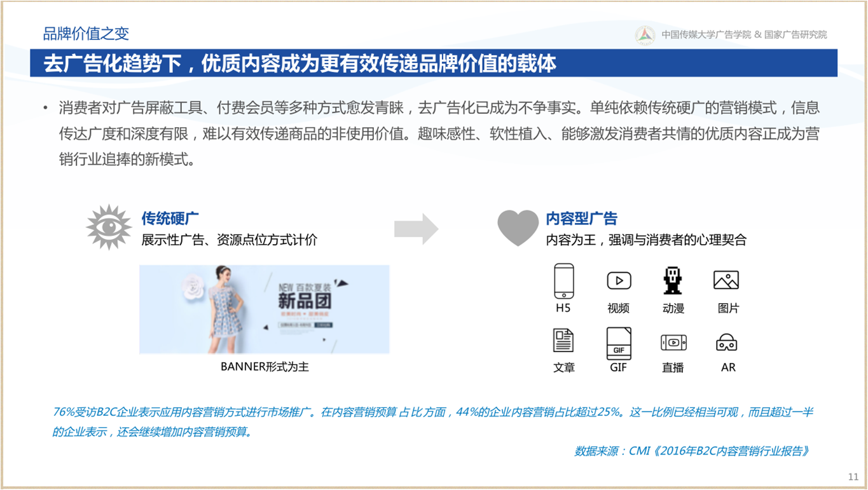Click the label GIF under file icon
868x490 pixels.
pyautogui.click(x=619, y=367)
